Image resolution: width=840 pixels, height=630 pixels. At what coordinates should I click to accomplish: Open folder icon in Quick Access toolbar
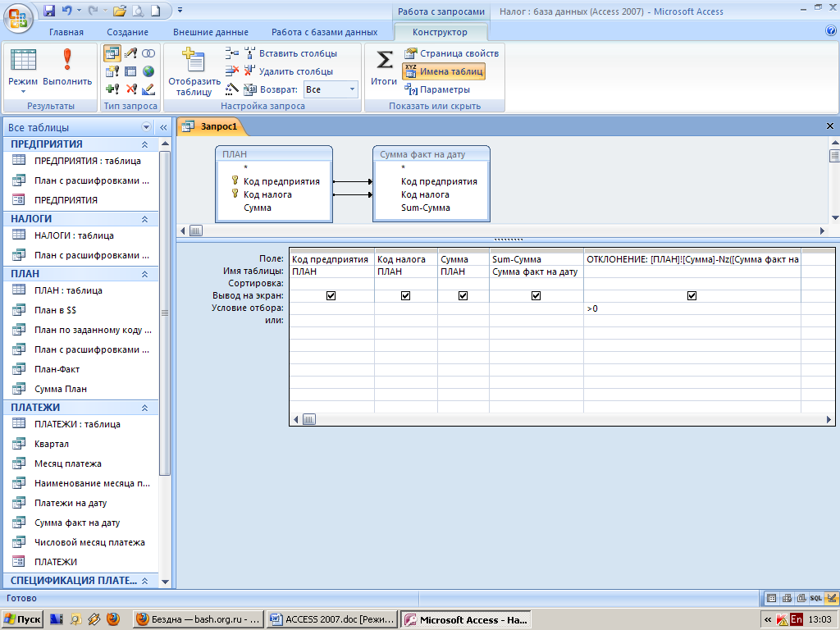tap(120, 10)
